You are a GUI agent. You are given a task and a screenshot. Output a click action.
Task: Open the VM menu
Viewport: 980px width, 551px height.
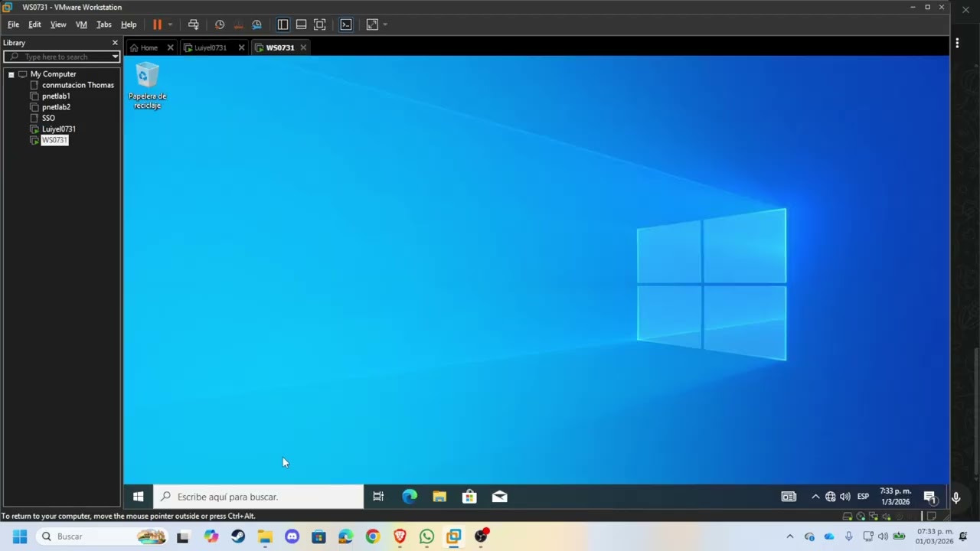pos(81,24)
